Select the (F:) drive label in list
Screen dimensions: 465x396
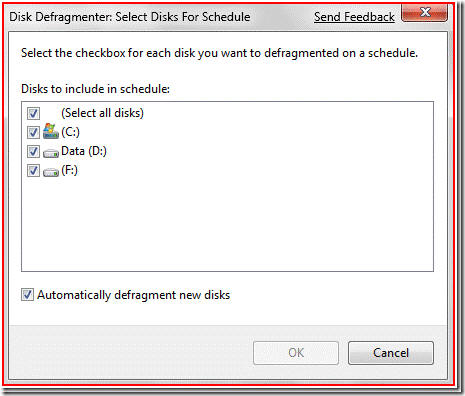(x=69, y=170)
